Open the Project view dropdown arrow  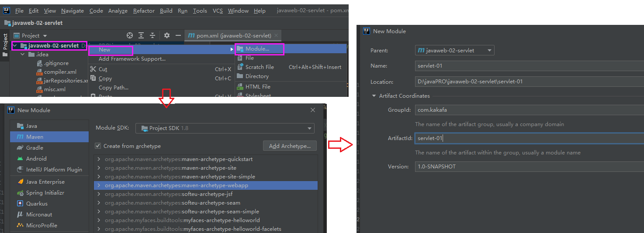45,36
